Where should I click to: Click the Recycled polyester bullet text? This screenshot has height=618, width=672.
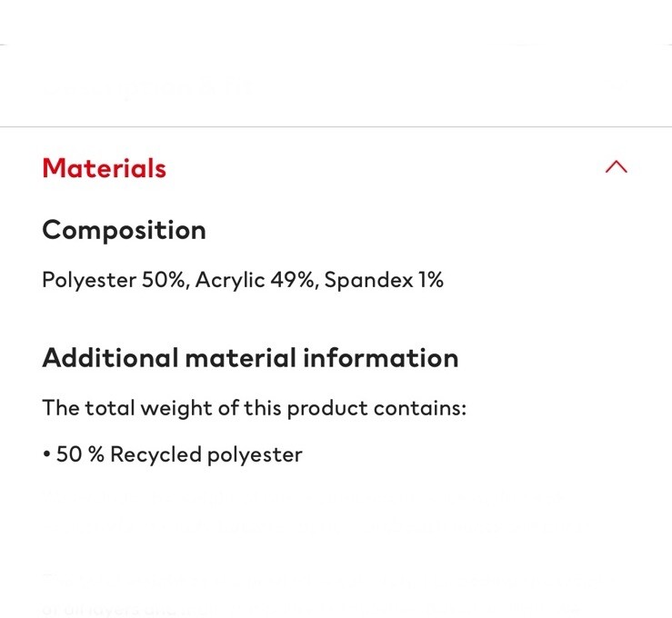click(206, 454)
